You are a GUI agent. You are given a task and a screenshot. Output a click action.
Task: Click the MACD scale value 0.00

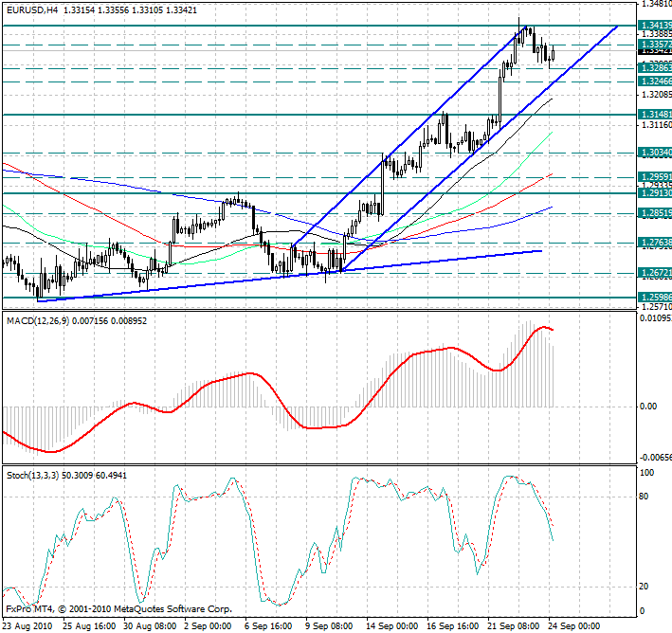(648, 407)
